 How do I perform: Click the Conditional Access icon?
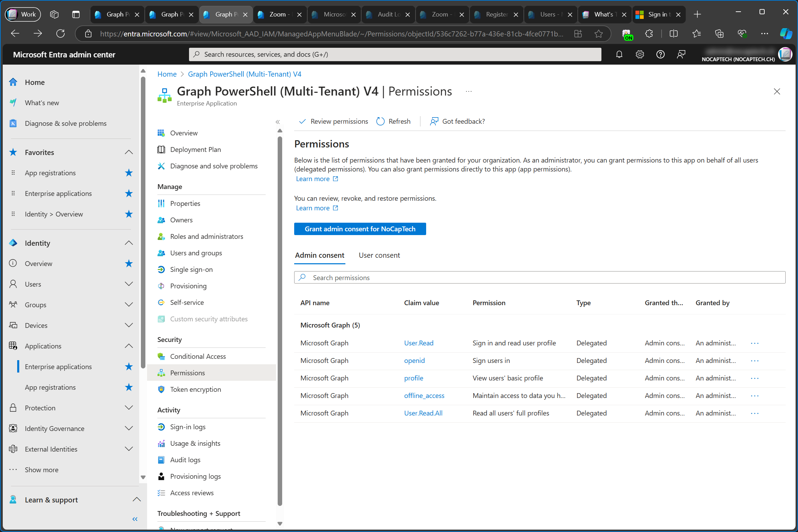[x=162, y=356]
